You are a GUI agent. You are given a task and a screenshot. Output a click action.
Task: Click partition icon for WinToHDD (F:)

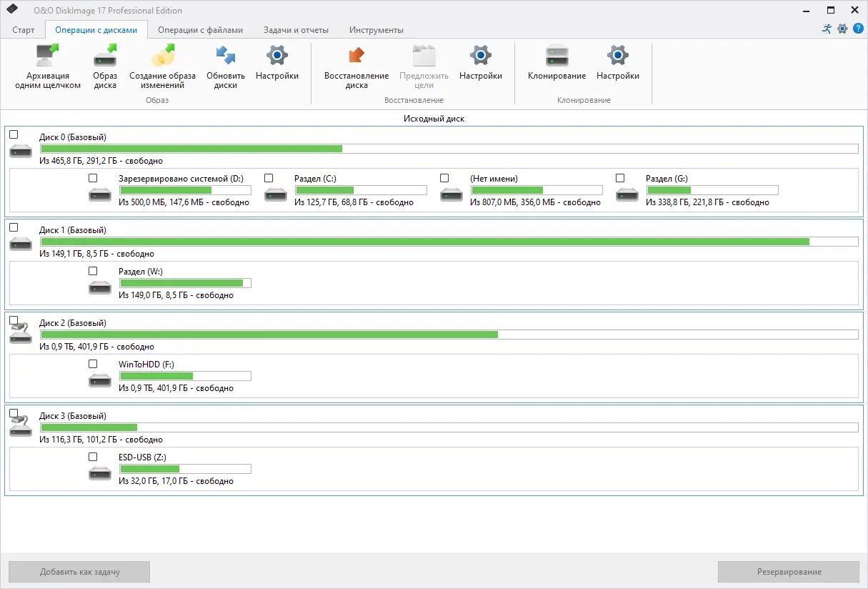pos(100,380)
